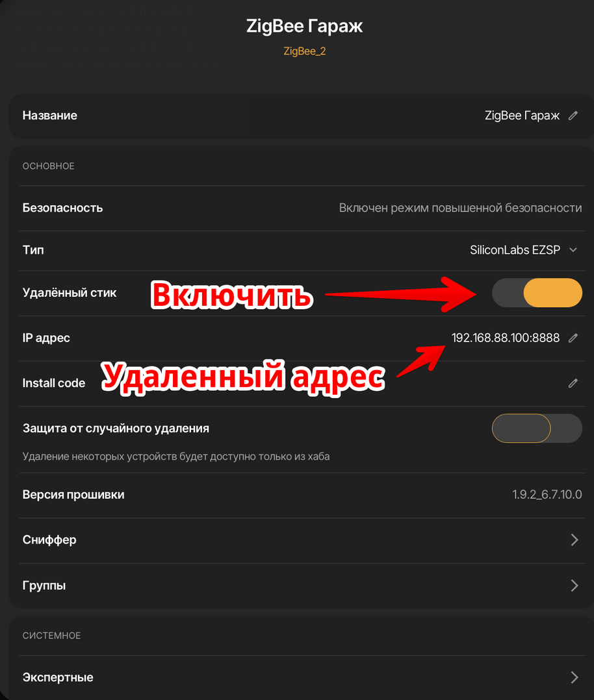Open the Экспертные chevron arrow
Viewport: 594px width, 700px height.
coord(575,677)
